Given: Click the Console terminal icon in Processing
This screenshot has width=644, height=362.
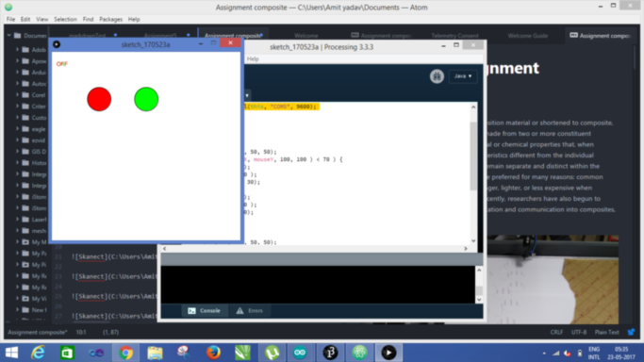Looking at the screenshot, I should 191,311.
